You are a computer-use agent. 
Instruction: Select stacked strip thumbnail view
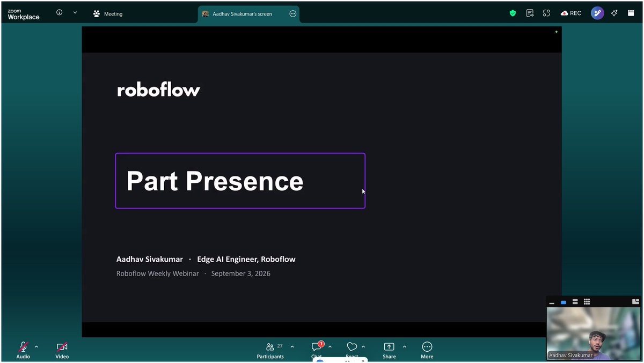[575, 302]
